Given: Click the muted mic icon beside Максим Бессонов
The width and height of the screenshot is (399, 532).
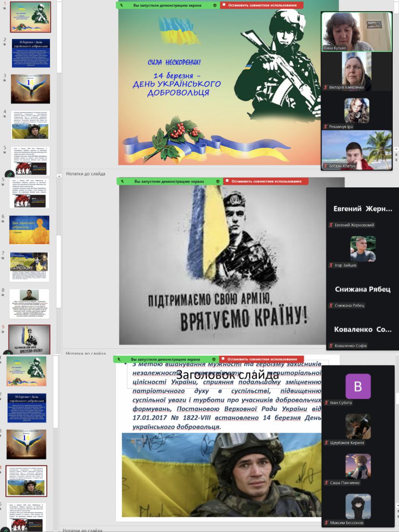Looking at the screenshot, I should point(327,522).
